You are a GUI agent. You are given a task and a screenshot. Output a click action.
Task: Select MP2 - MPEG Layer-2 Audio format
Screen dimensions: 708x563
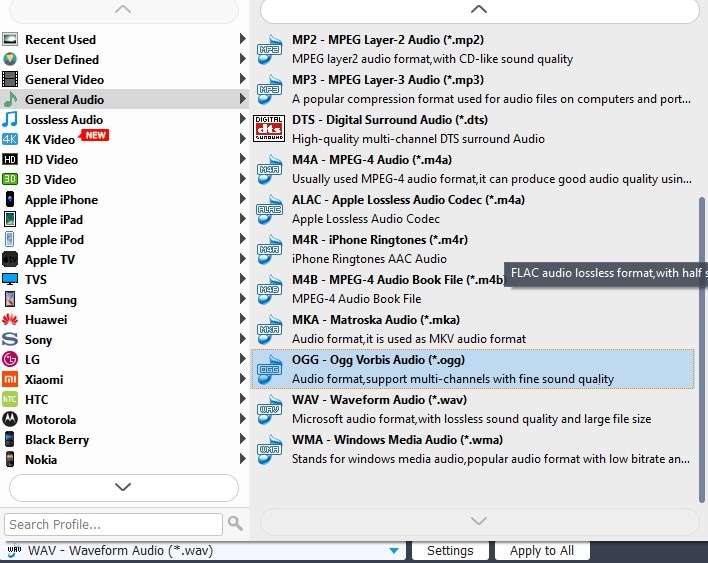[x=473, y=49]
